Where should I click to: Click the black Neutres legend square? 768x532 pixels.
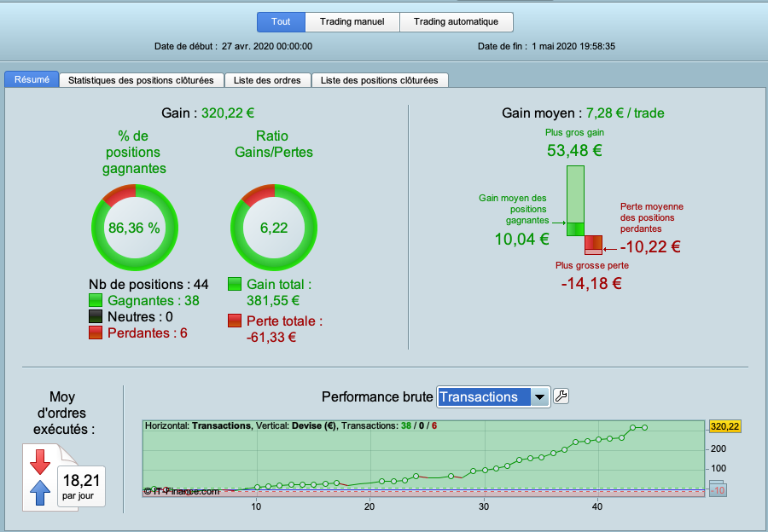click(96, 316)
